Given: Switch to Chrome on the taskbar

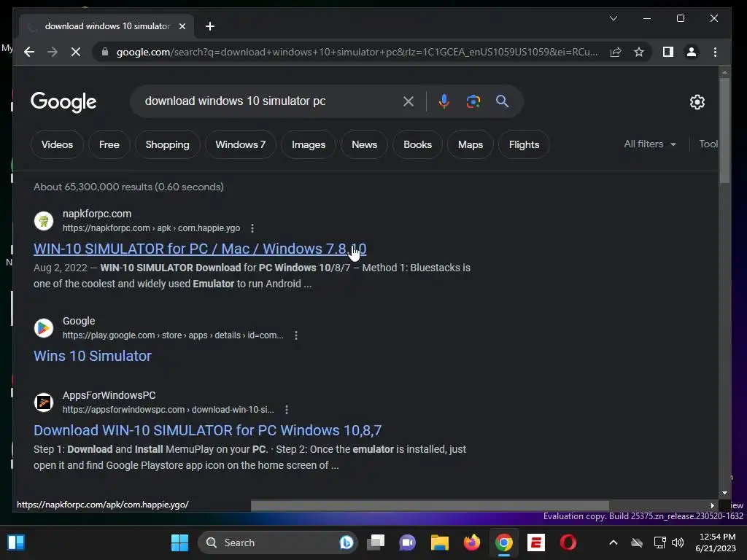Looking at the screenshot, I should pos(504,542).
